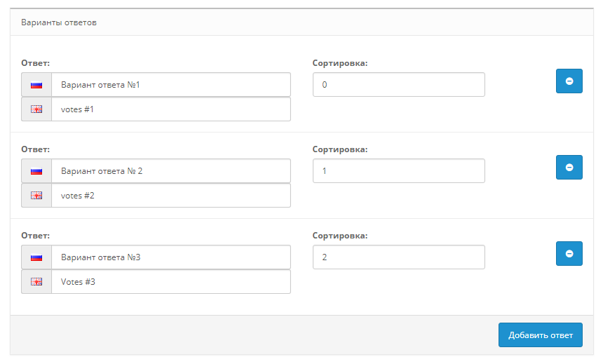
Task: Focus the 'Вариант ответа №1' text field
Action: click(170, 85)
